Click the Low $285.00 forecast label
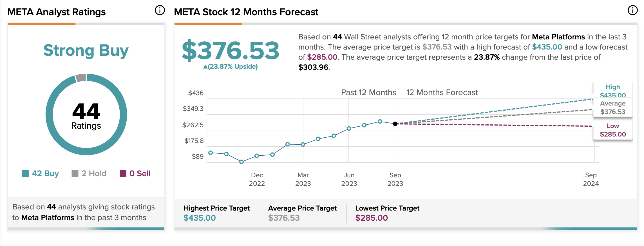Viewport: 644px width, 246px height. click(613, 130)
